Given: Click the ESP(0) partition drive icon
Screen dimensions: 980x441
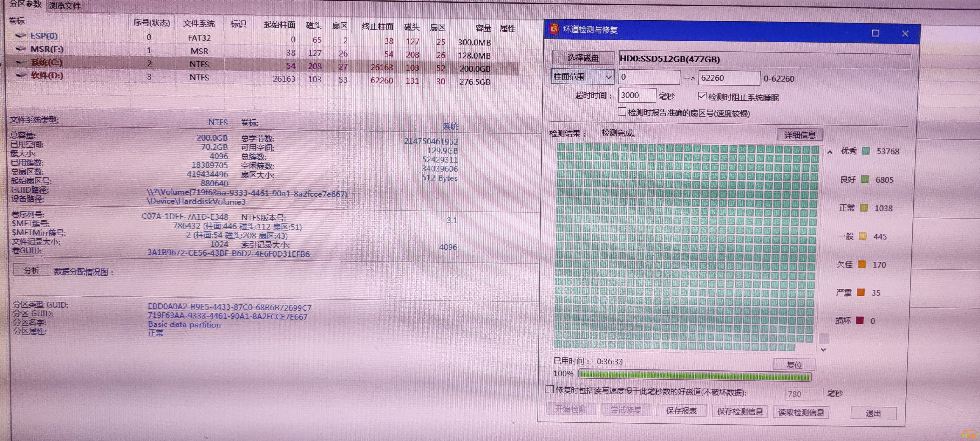Looking at the screenshot, I should pos(21,35).
